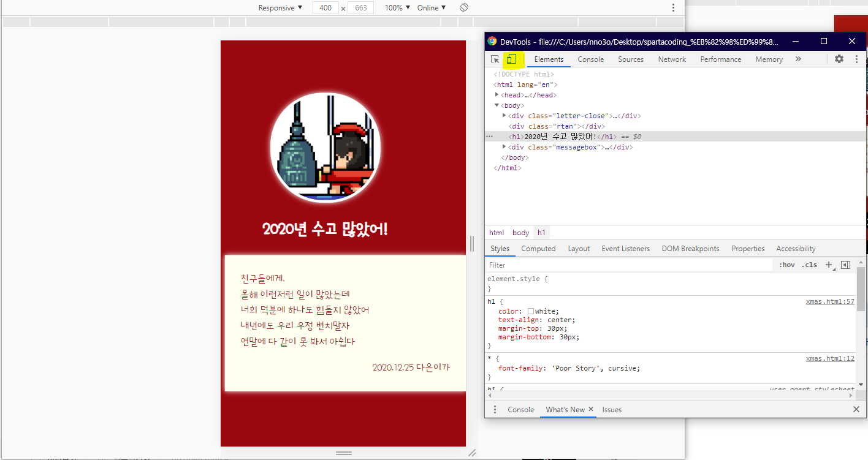Screen dimensions: 868x460
Task: Click the Styles pane vertical scrollbar
Action: pyautogui.click(x=861, y=289)
